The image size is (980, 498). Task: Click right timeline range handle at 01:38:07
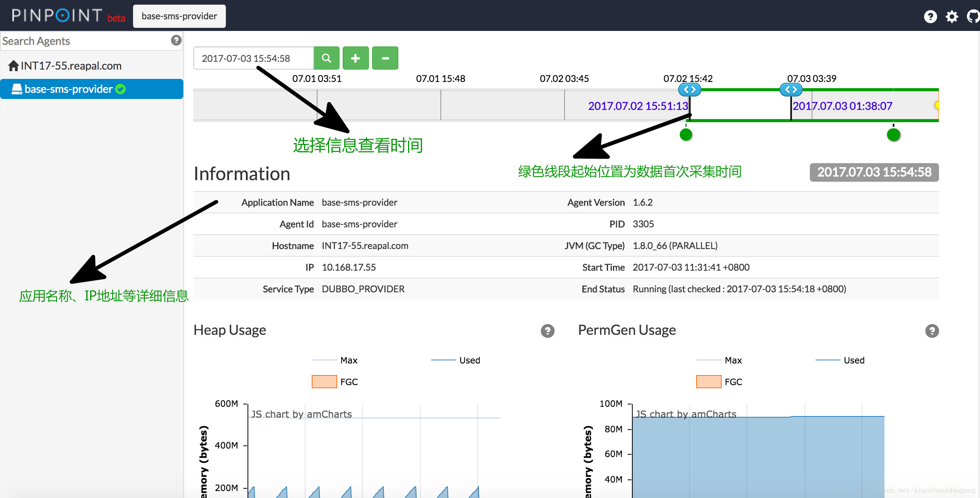click(x=791, y=90)
